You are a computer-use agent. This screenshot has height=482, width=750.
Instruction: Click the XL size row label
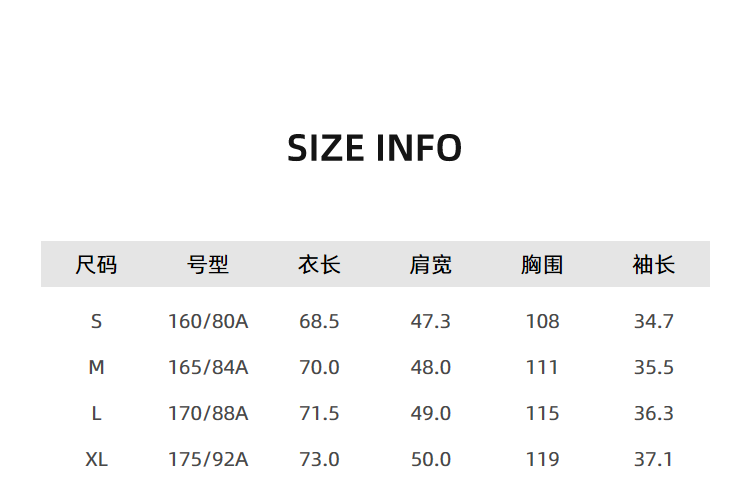96,459
